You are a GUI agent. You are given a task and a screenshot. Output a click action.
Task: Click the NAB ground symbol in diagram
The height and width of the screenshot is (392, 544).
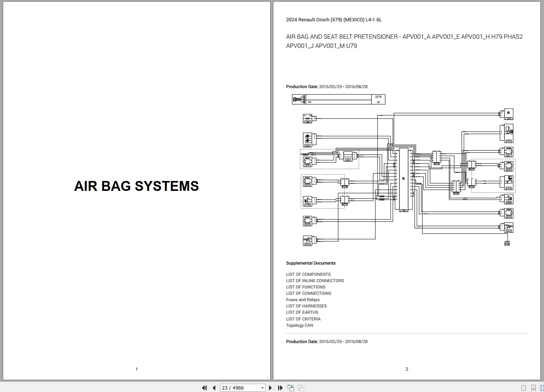tap(507, 243)
